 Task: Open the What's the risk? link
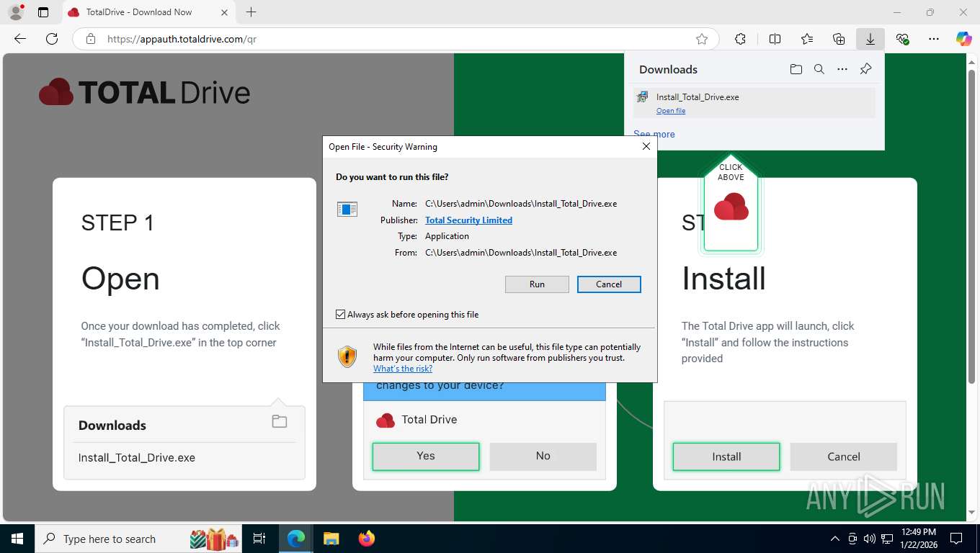pos(403,369)
